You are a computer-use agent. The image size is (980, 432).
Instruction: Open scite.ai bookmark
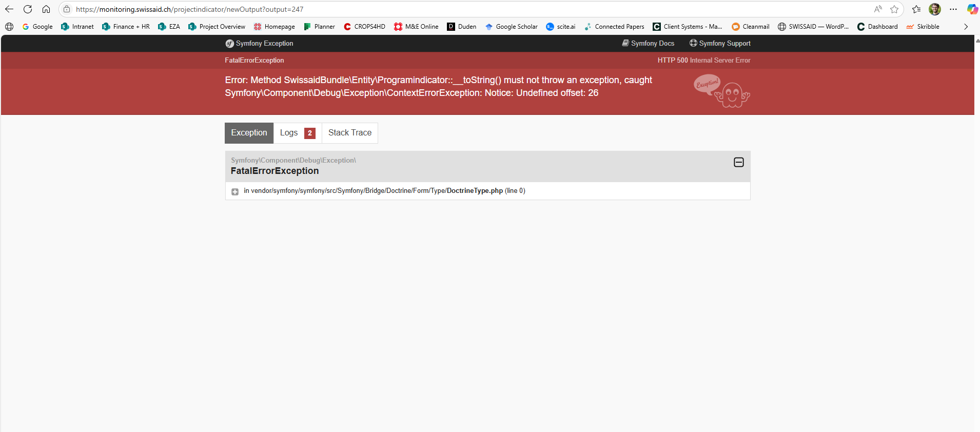[560, 27]
